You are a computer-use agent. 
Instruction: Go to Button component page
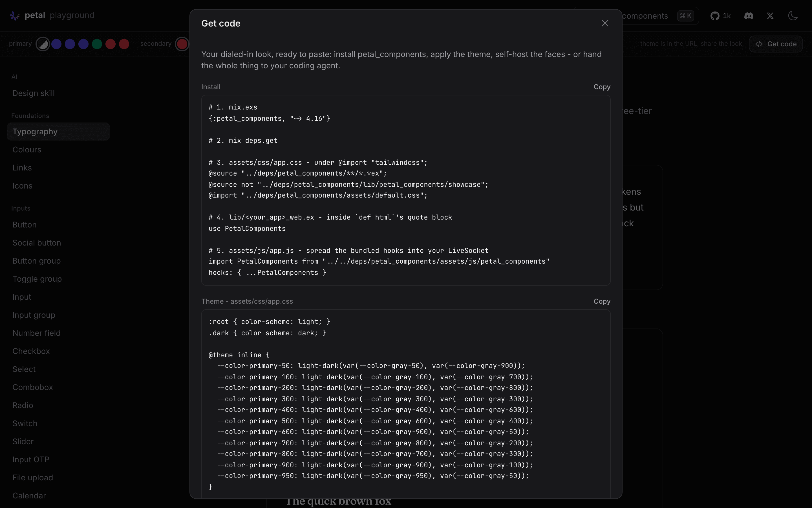pyautogui.click(x=58, y=225)
